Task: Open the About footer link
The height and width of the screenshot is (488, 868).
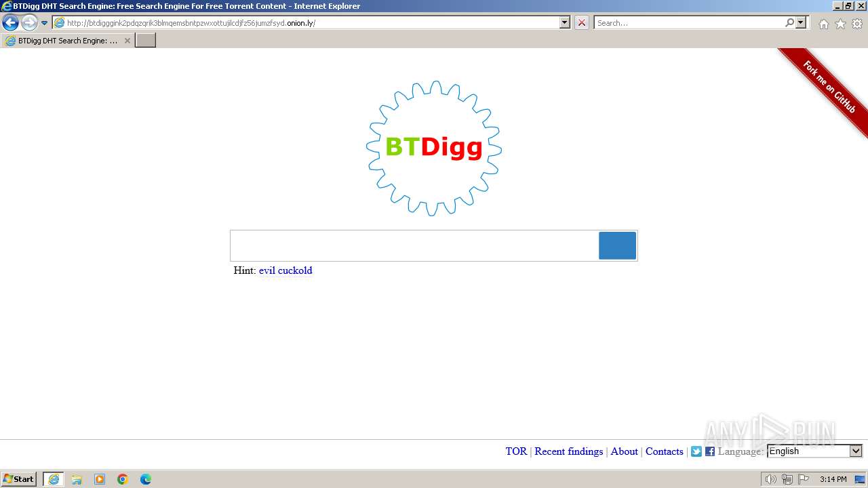Action: click(625, 451)
